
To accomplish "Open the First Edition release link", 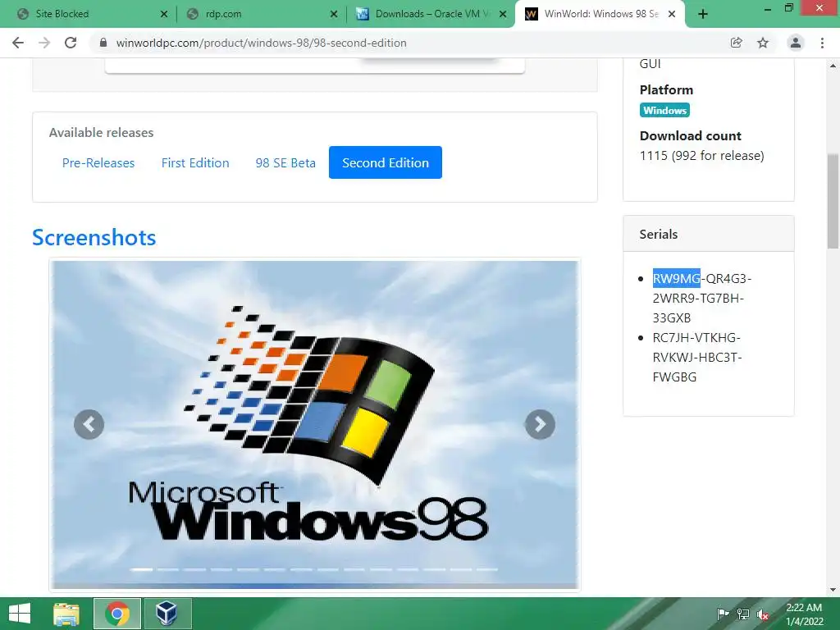I will coord(195,163).
